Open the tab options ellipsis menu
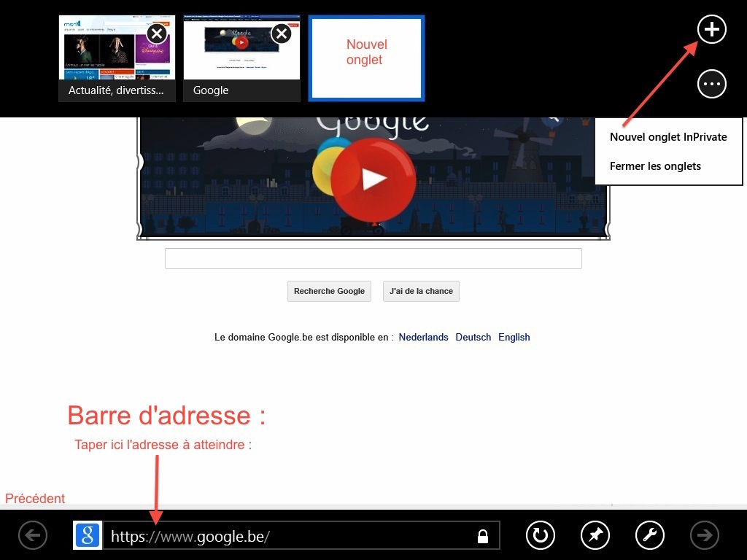 (712, 85)
